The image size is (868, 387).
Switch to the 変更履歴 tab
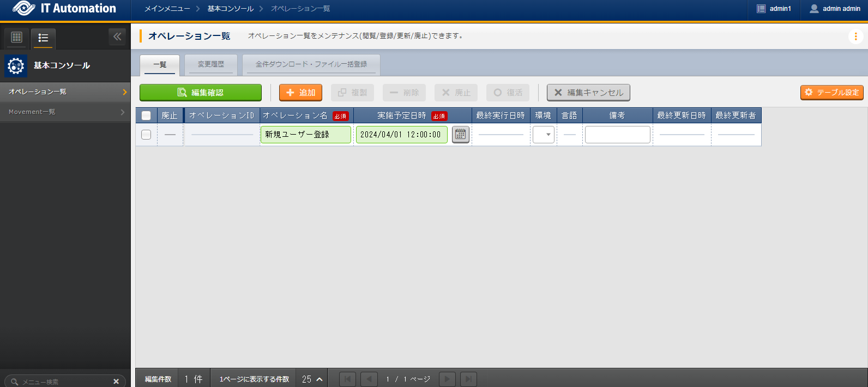point(211,64)
